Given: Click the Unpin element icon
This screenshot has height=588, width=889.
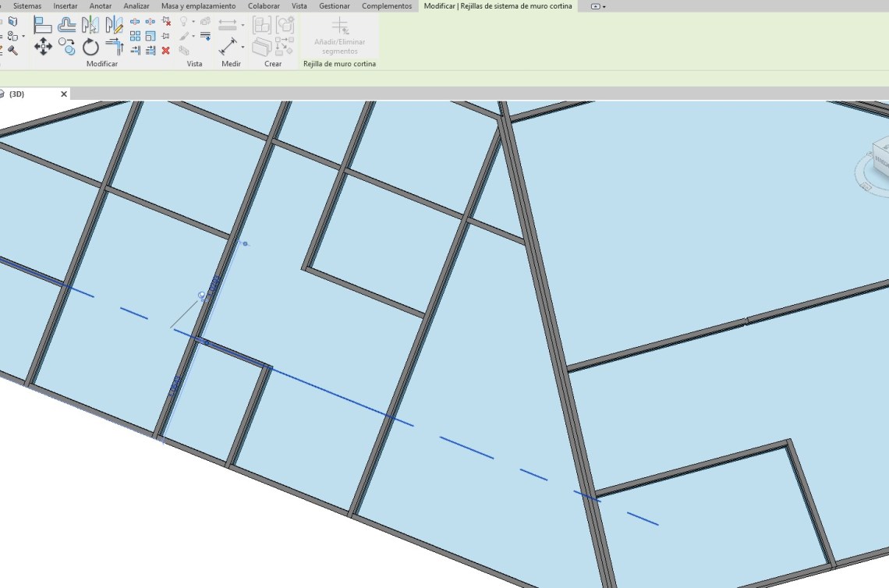Looking at the screenshot, I should point(165,22).
